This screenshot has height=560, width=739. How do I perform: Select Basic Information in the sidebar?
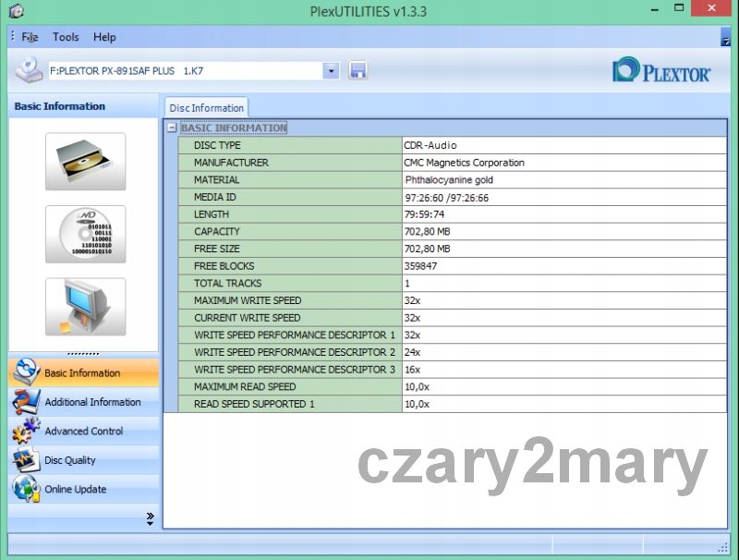81,373
